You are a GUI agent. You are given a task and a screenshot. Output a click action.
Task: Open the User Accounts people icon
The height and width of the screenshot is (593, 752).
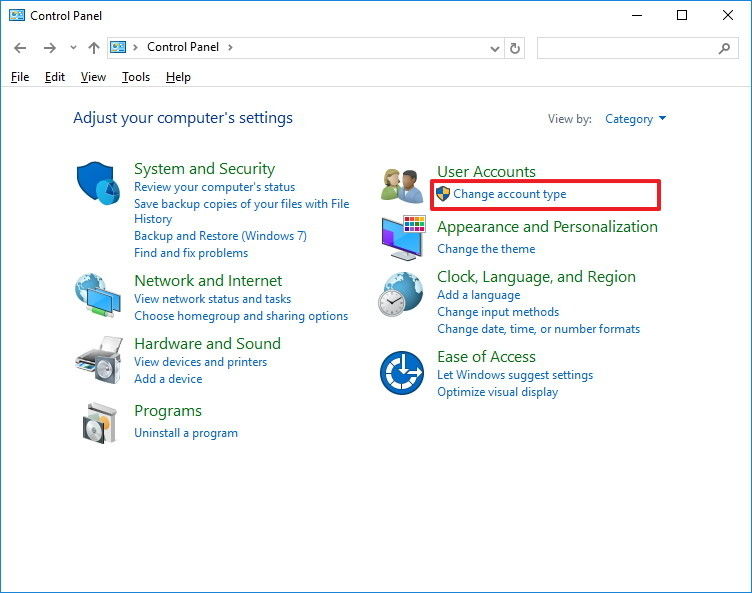click(402, 185)
